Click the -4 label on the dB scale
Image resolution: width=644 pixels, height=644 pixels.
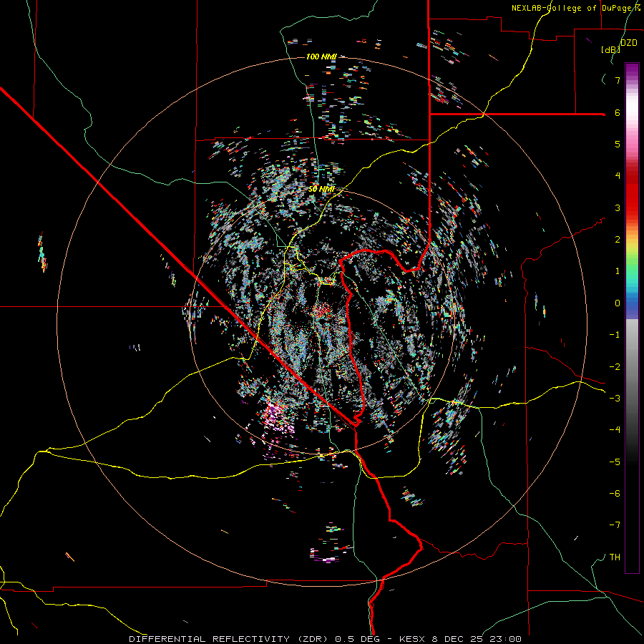pyautogui.click(x=615, y=429)
